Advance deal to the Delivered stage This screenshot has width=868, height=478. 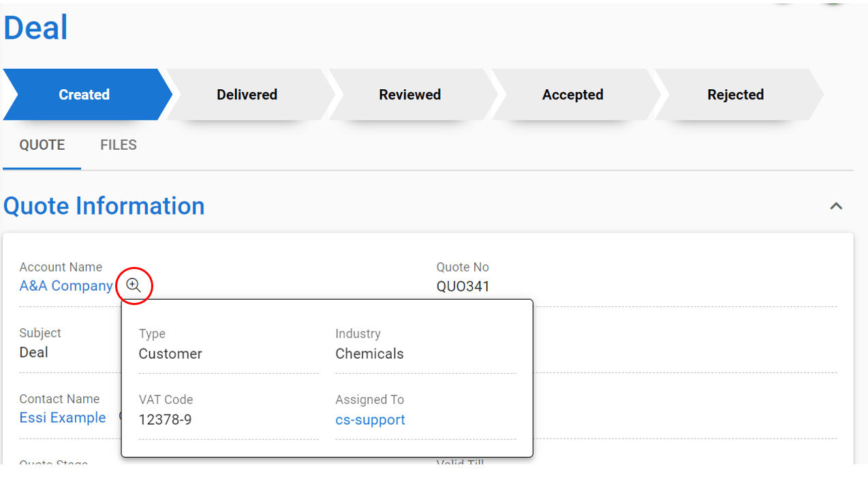(247, 95)
